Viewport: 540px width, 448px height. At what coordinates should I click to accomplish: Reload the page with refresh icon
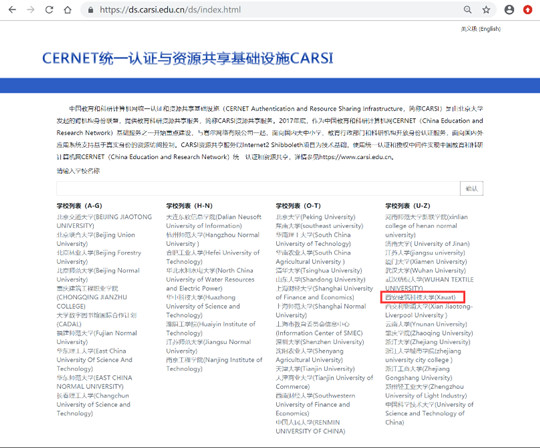pyautogui.click(x=49, y=10)
